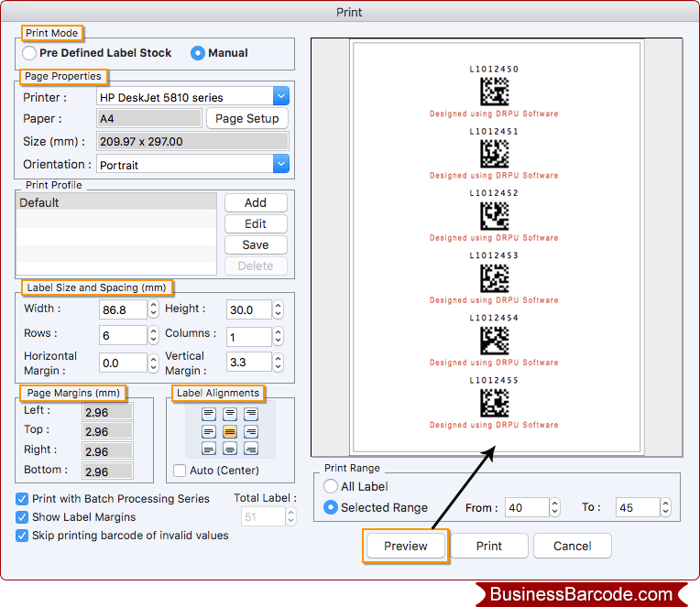This screenshot has height=607, width=700.
Task: Click the Vertical Margin stepper
Action: (x=278, y=362)
